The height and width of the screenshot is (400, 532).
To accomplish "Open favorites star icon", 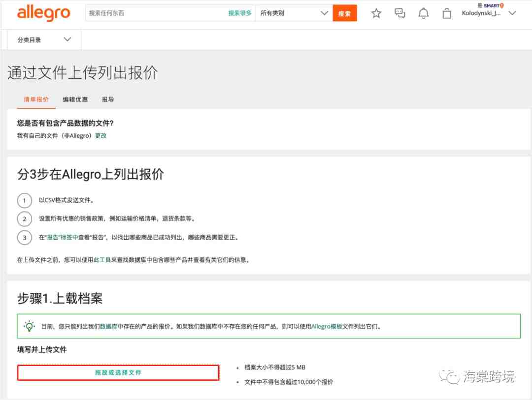I will coord(376,14).
